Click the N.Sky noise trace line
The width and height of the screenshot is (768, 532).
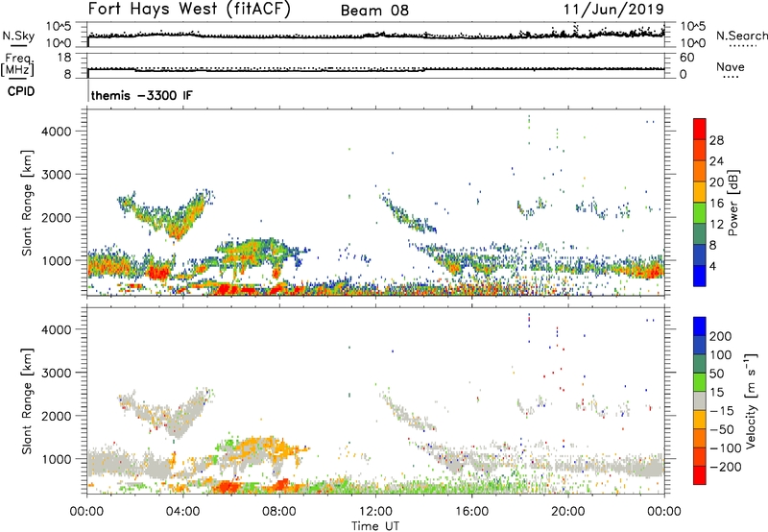375,36
